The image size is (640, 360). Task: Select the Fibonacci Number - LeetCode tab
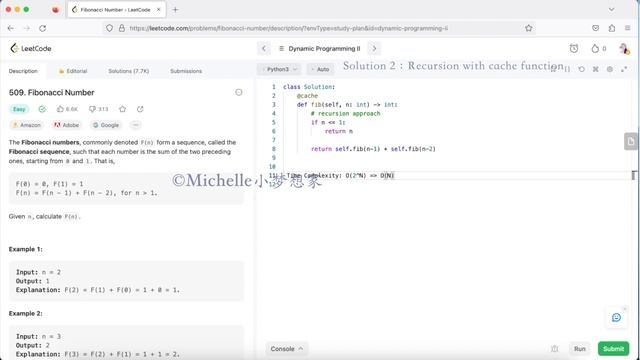click(x=116, y=9)
